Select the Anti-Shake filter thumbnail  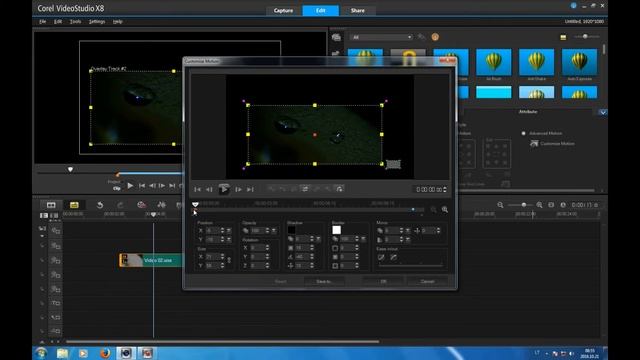tap(536, 62)
